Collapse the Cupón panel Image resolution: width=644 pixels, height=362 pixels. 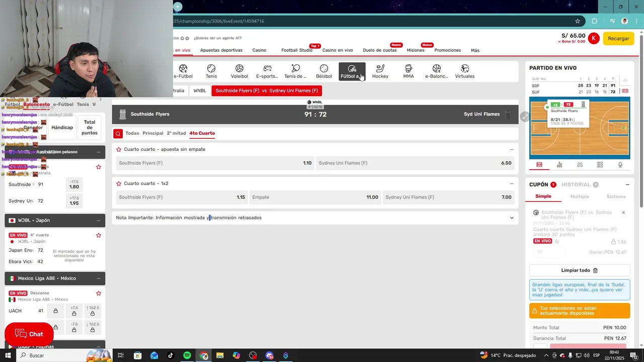[x=627, y=185]
